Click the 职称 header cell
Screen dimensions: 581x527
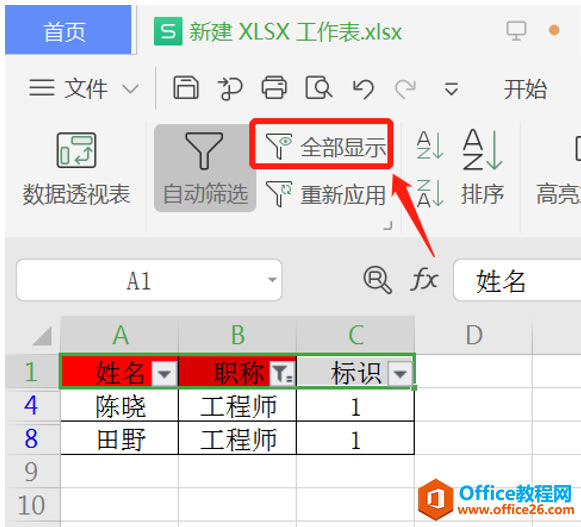click(x=238, y=372)
